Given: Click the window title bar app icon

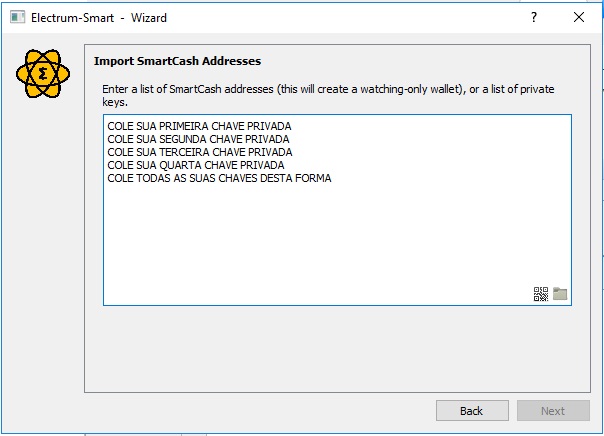Looking at the screenshot, I should pyautogui.click(x=17, y=17).
